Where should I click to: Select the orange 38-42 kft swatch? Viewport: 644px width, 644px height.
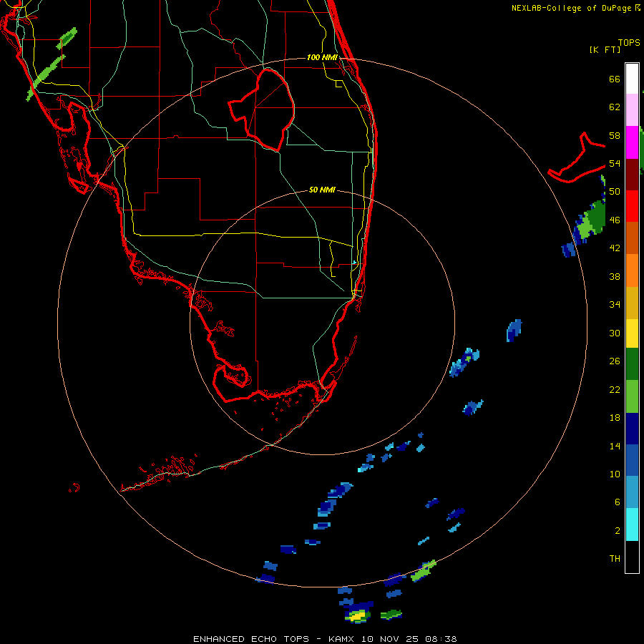point(632,270)
